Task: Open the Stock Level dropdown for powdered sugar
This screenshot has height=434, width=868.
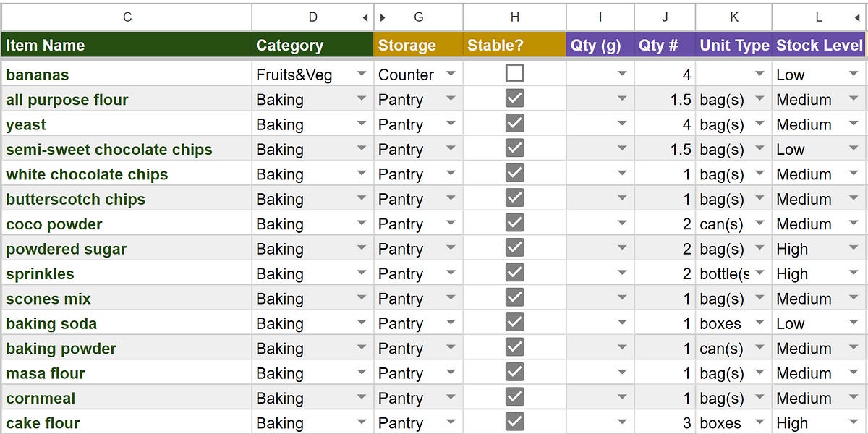Action: (854, 248)
